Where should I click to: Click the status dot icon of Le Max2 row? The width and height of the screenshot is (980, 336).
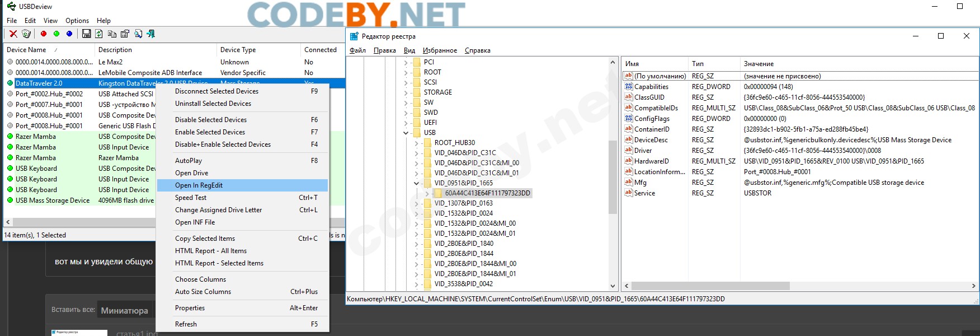point(10,62)
